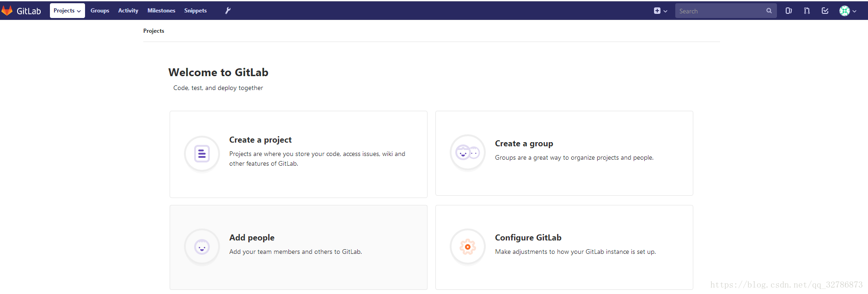Click 'Add your team members' description
868x294 pixels.
(295, 252)
